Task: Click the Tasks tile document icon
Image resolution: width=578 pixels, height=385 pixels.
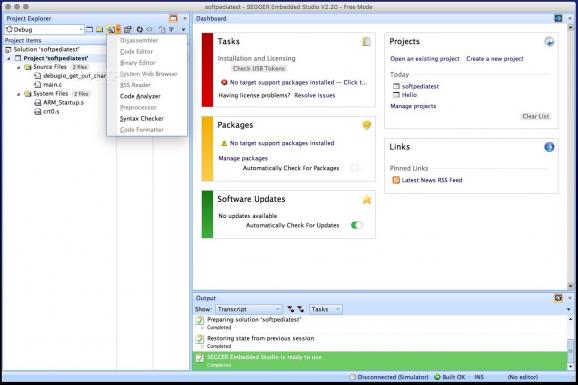Action: point(366,42)
